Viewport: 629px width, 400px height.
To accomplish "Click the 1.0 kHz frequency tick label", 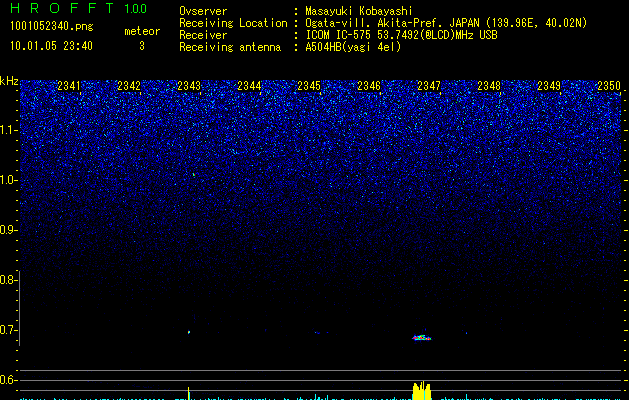I will coord(8,180).
